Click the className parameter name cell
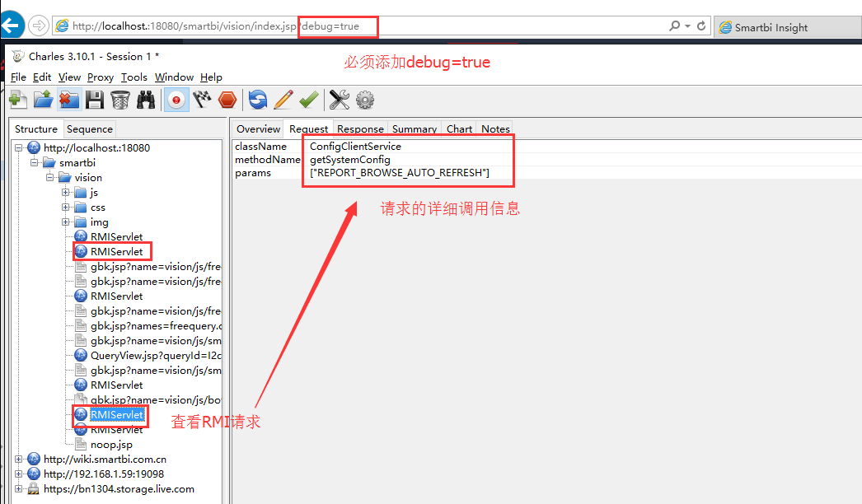This screenshot has width=862, height=504. [260, 147]
